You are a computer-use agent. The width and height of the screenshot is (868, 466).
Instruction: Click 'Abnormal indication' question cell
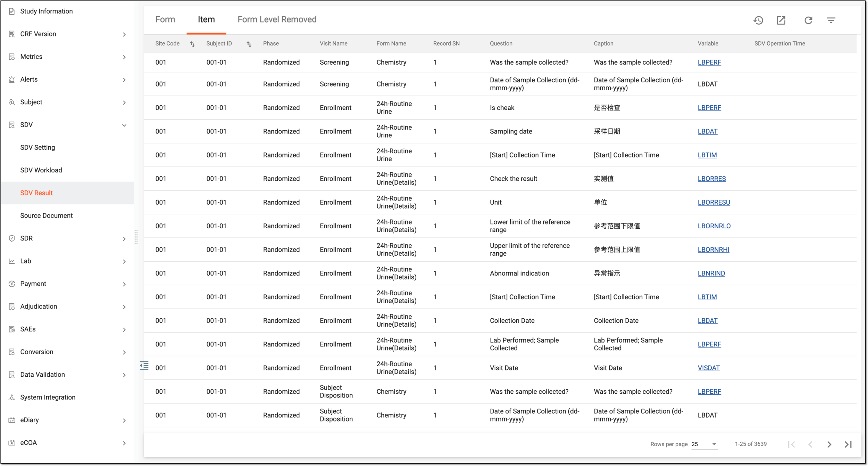[519, 273]
